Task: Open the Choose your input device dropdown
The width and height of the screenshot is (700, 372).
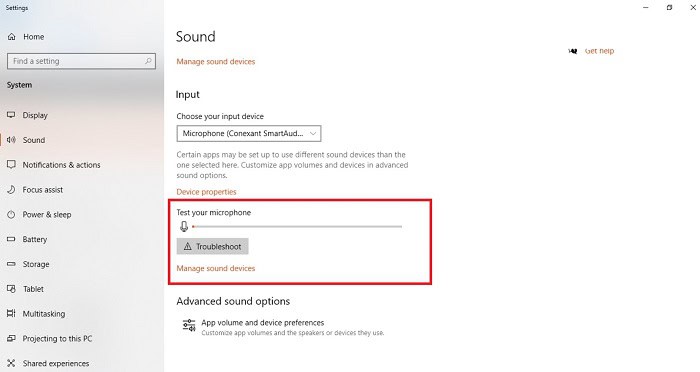Action: 249,134
